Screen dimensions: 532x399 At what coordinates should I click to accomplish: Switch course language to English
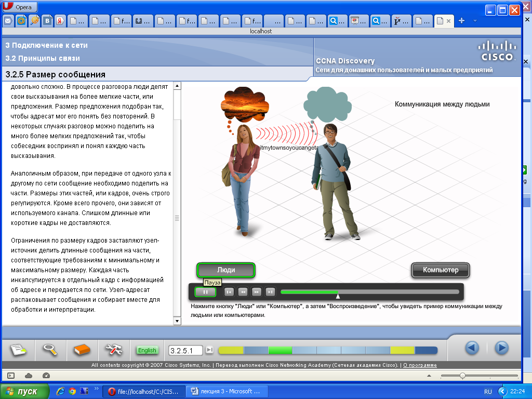pyautogui.click(x=147, y=350)
